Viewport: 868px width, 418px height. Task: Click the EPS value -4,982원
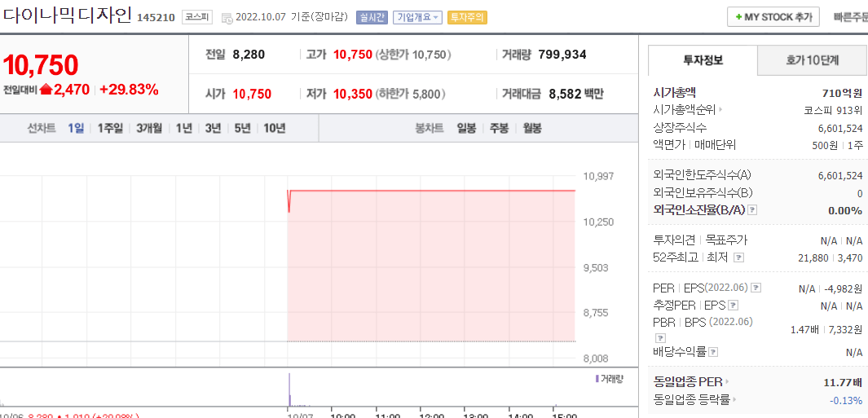843,288
